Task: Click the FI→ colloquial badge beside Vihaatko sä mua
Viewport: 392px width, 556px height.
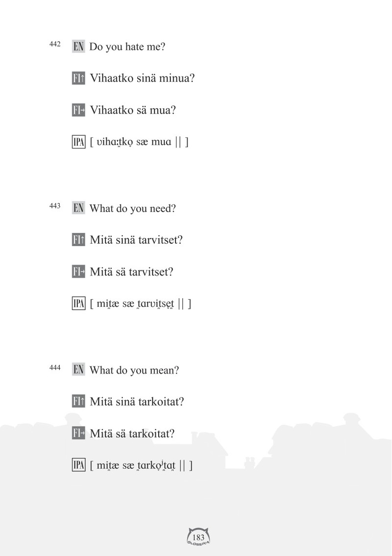Action: coord(78,110)
